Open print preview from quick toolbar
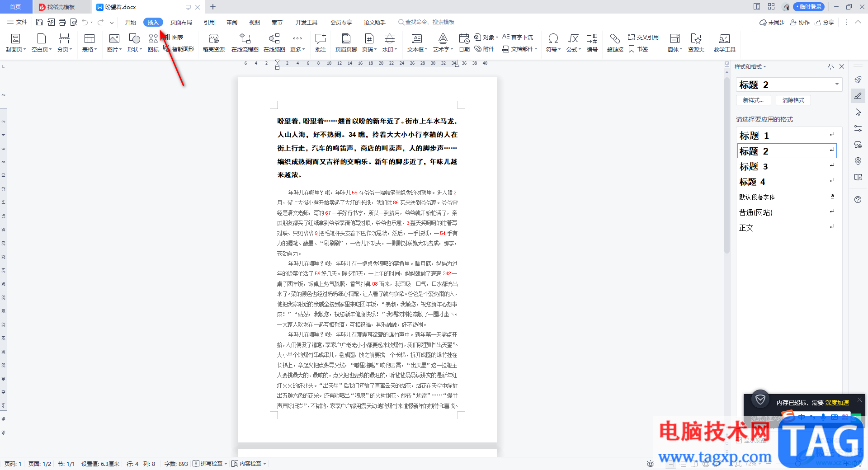 74,22
